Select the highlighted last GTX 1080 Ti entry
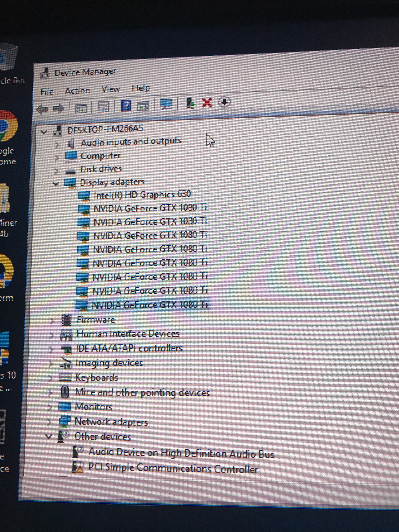399x532 pixels. [150, 305]
